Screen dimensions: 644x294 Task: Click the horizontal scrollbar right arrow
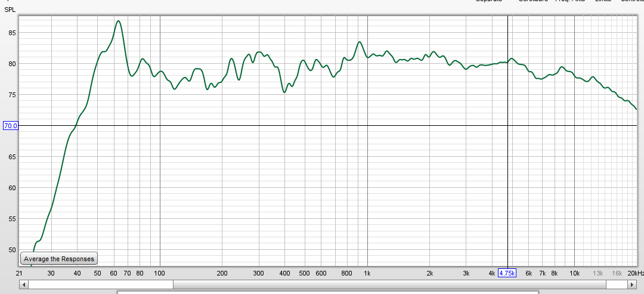(632, 284)
